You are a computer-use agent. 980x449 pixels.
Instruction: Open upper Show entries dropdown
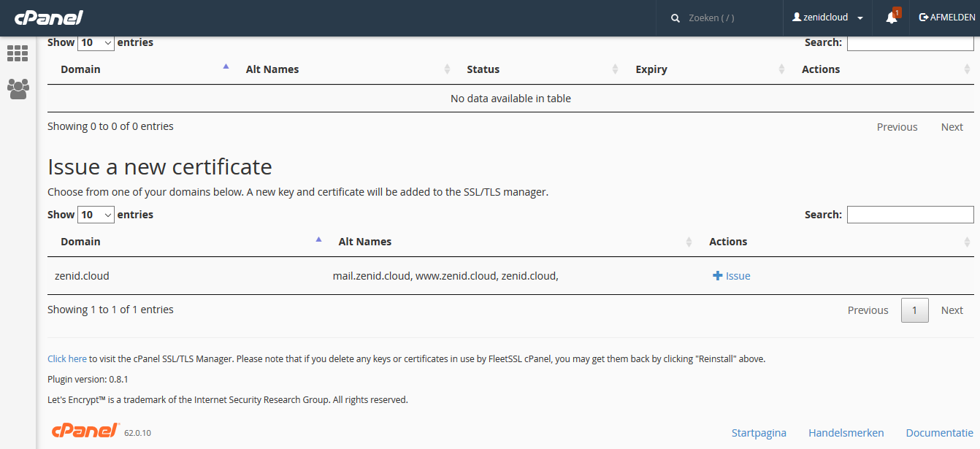(x=96, y=42)
